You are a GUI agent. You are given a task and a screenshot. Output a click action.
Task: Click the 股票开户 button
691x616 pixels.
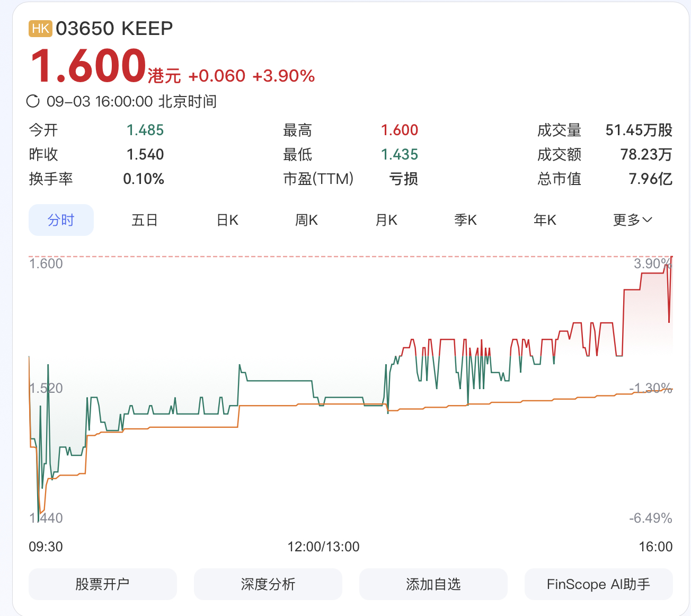coord(103,584)
